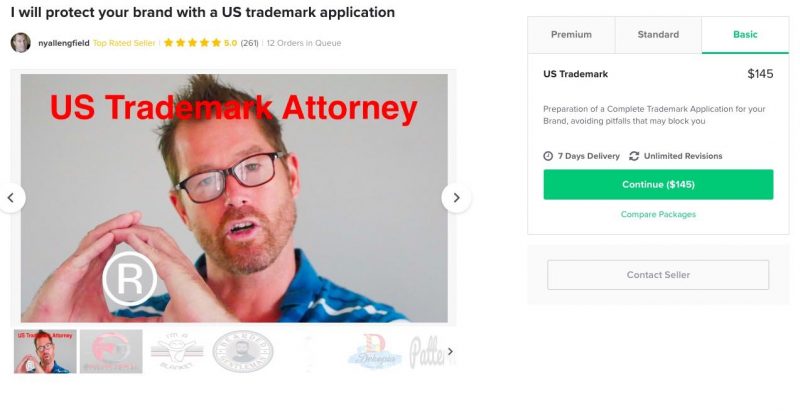Click the star rating icons

[192, 43]
